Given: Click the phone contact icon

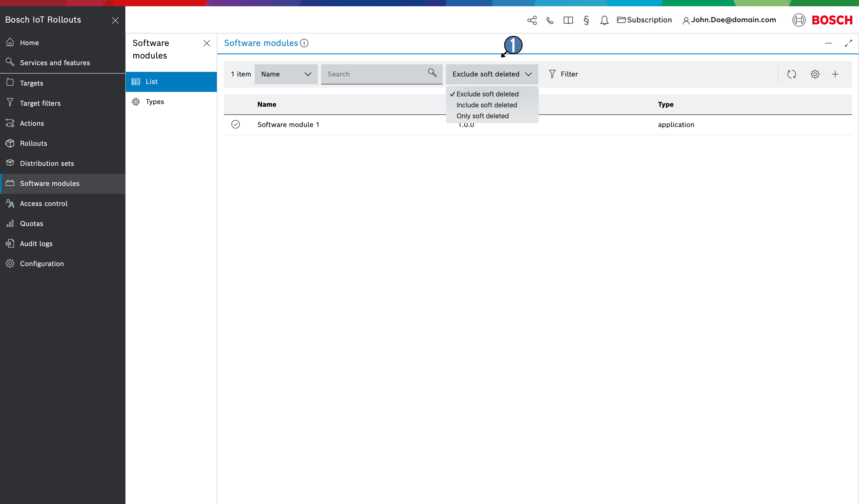Looking at the screenshot, I should tap(550, 20).
